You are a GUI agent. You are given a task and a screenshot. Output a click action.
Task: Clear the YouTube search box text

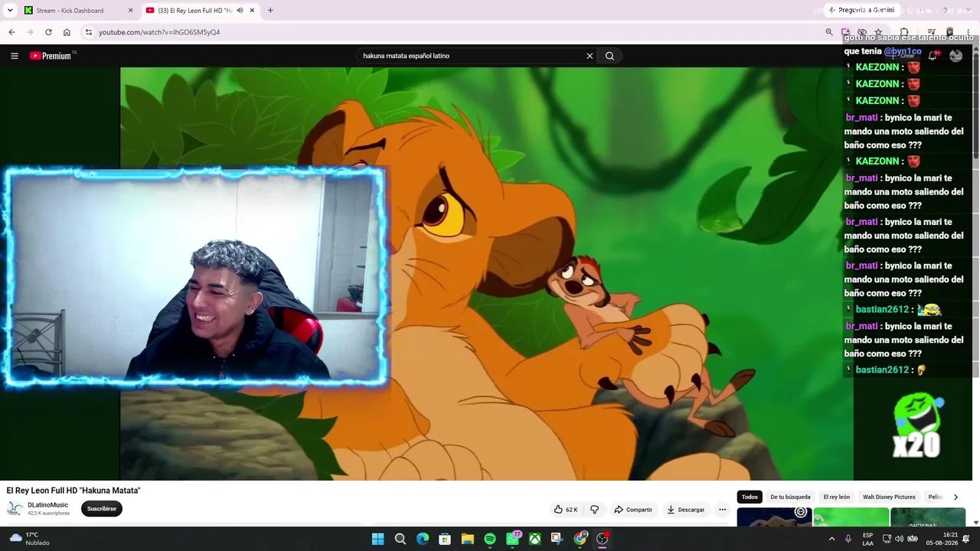(x=590, y=56)
